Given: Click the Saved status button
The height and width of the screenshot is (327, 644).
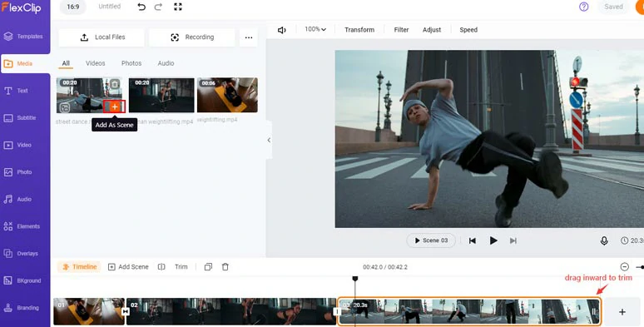Looking at the screenshot, I should point(613,7).
